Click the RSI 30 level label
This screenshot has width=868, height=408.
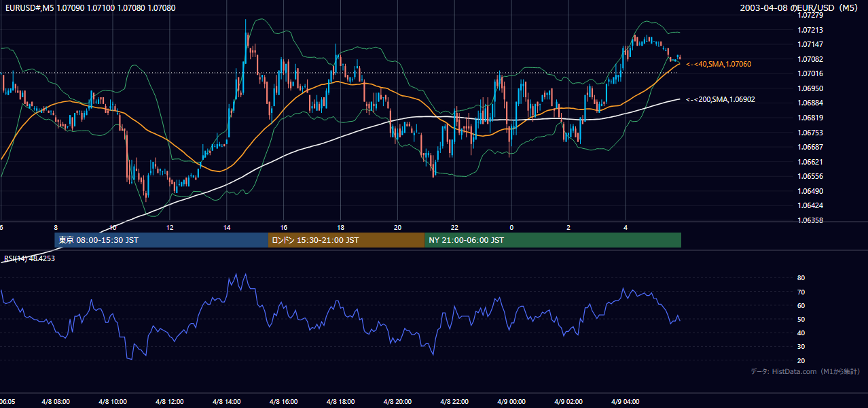[801, 347]
